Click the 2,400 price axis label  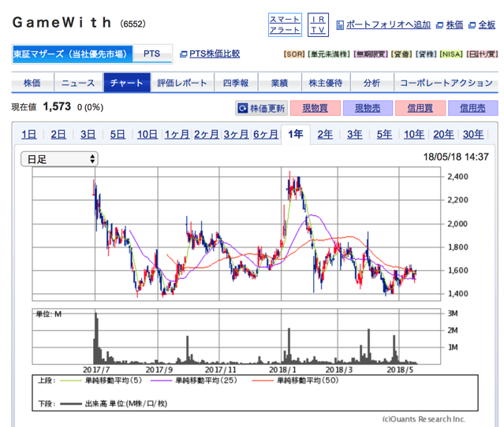point(457,176)
